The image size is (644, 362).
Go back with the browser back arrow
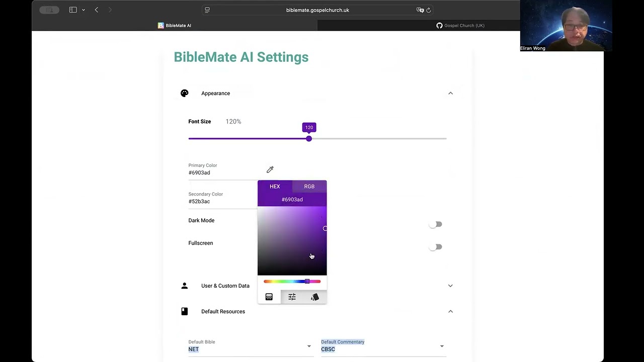pyautogui.click(x=97, y=10)
